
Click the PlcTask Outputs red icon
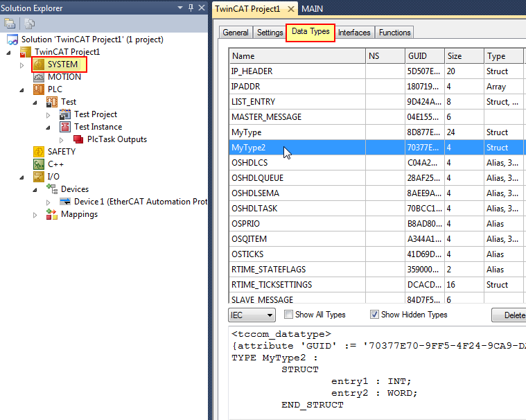pyautogui.click(x=78, y=139)
